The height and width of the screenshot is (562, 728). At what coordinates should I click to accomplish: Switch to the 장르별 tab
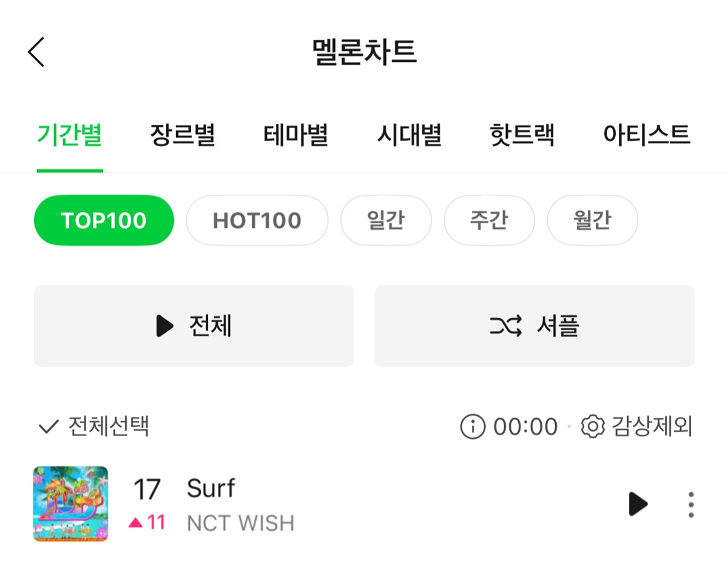coord(183,135)
